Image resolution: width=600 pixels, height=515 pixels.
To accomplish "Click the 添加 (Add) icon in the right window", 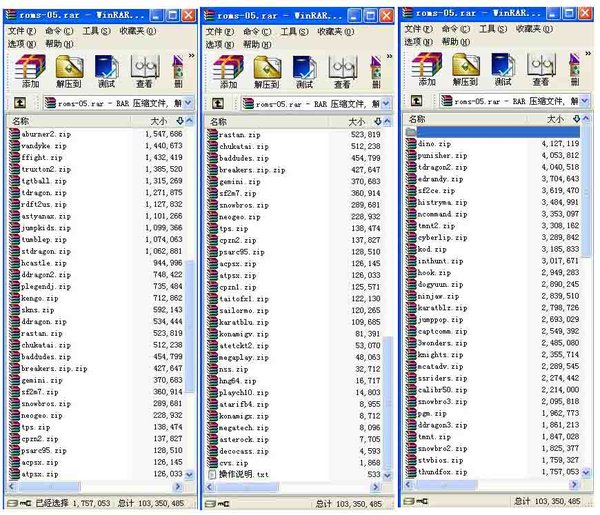I will pyautogui.click(x=427, y=70).
